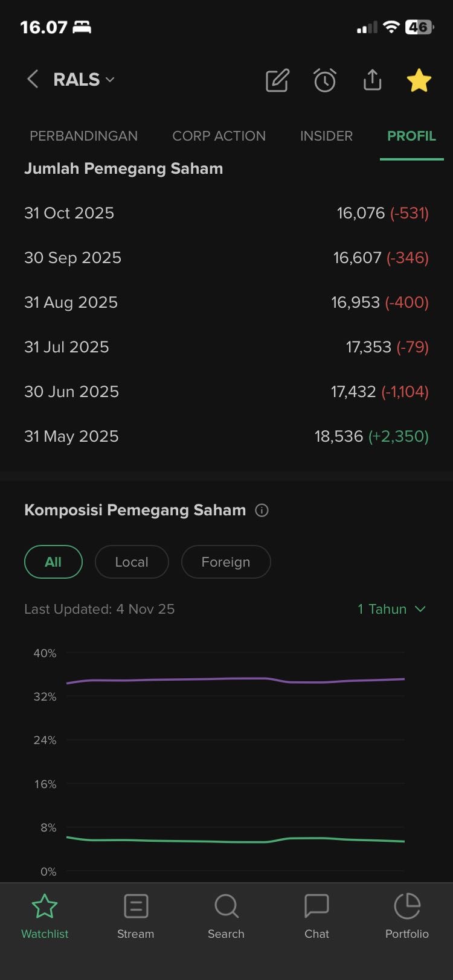Toggle the yellow favorite star
Viewport: 453px width, 980px height.
click(419, 80)
